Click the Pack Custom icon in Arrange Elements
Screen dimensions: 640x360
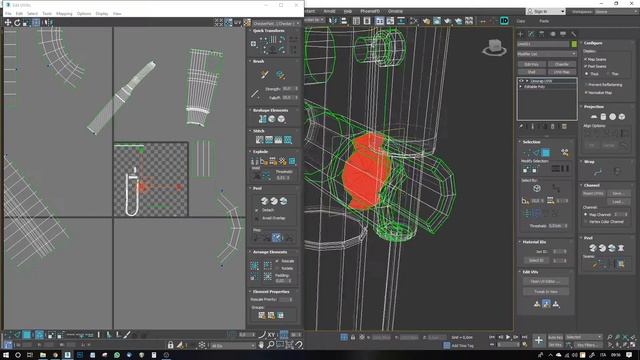(x=254, y=266)
